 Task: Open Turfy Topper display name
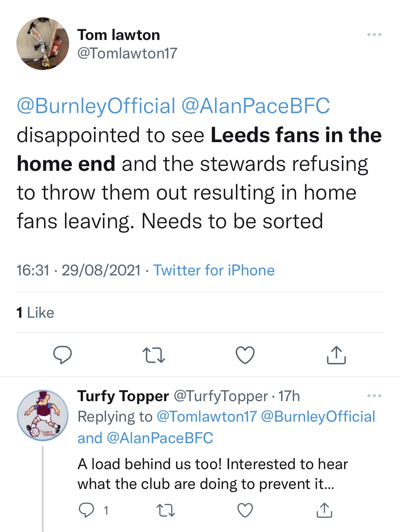(123, 396)
